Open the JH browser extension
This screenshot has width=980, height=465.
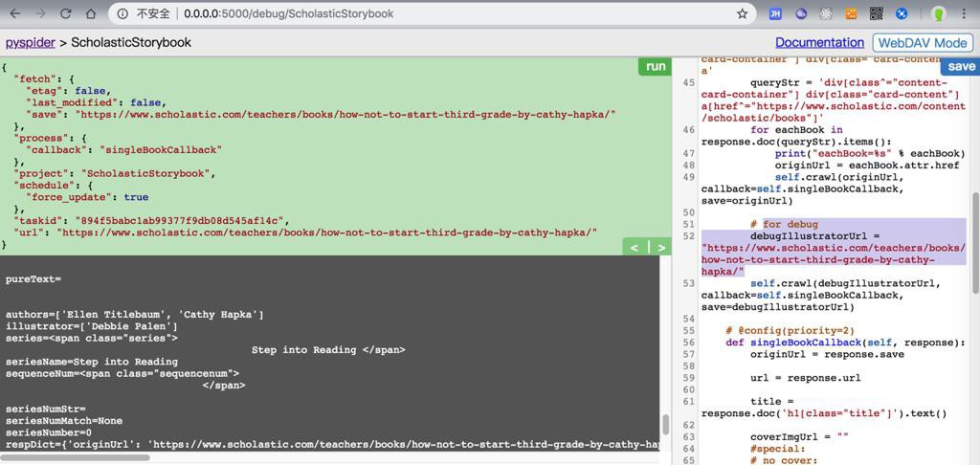[775, 13]
